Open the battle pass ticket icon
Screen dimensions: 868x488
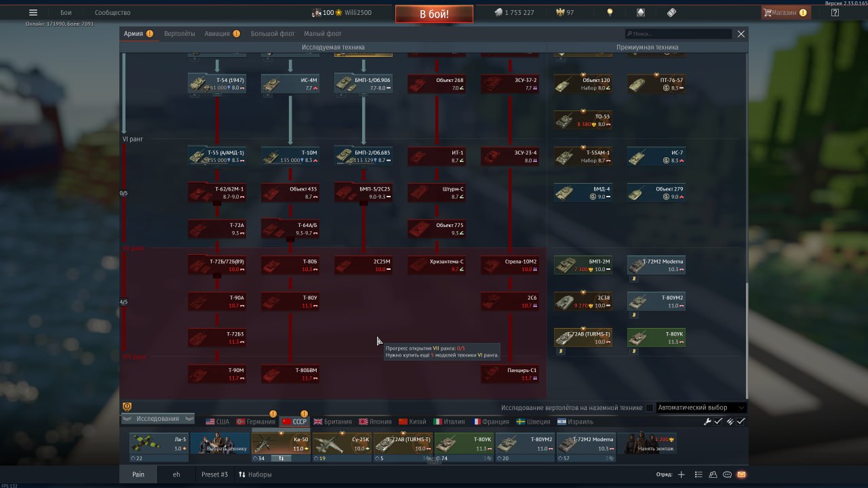coord(671,12)
